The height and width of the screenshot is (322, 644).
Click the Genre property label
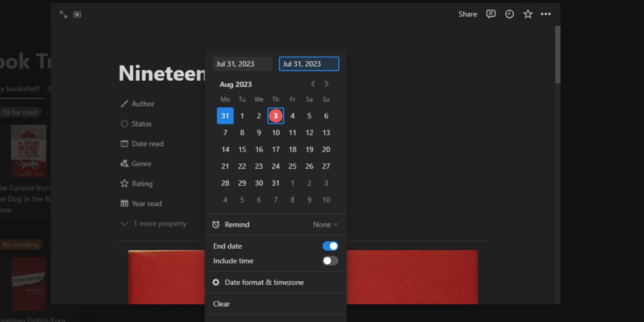pyautogui.click(x=141, y=164)
